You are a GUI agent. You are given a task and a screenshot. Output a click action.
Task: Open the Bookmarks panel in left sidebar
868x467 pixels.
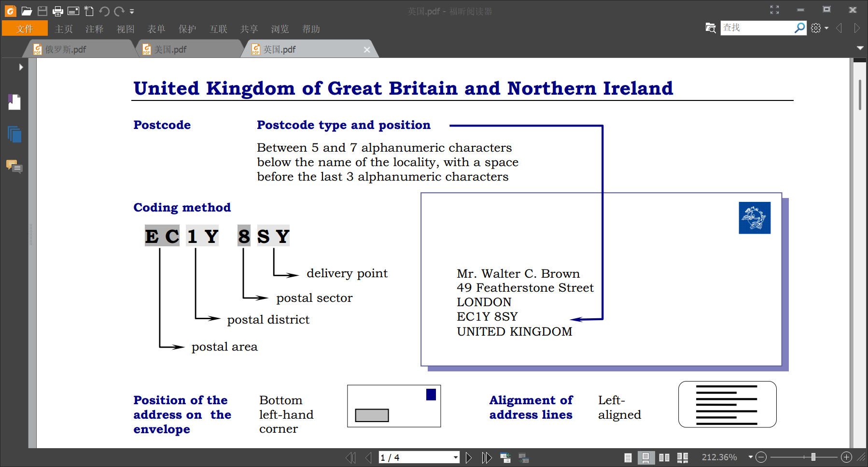pos(14,102)
